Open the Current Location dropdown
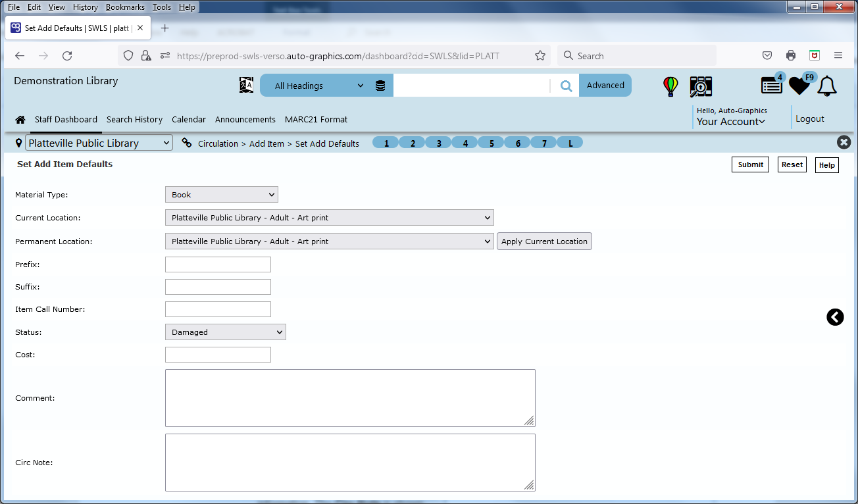Viewport: 858px width, 504px height. click(329, 218)
